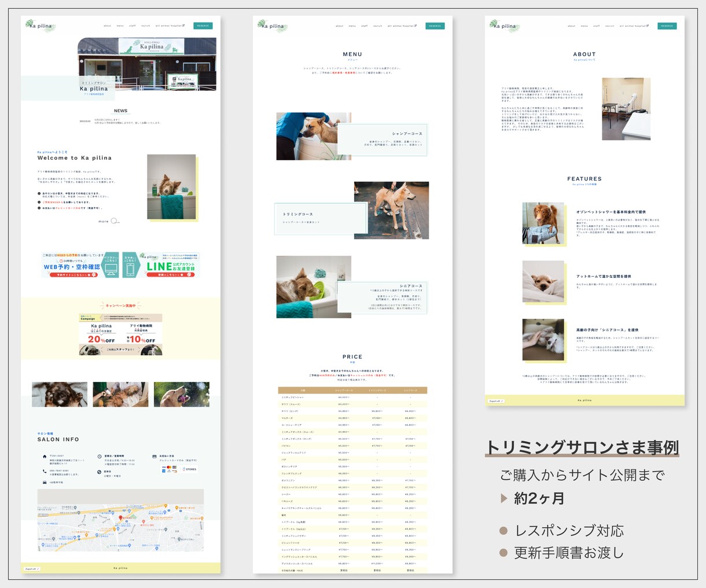The width and height of the screenshot is (706, 588).
Task: Click the トリミングサロンさま事例 title text
Action: click(x=582, y=447)
